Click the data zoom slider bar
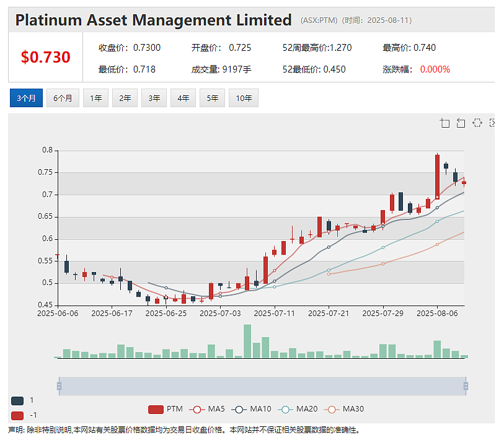 pyautogui.click(x=262, y=386)
